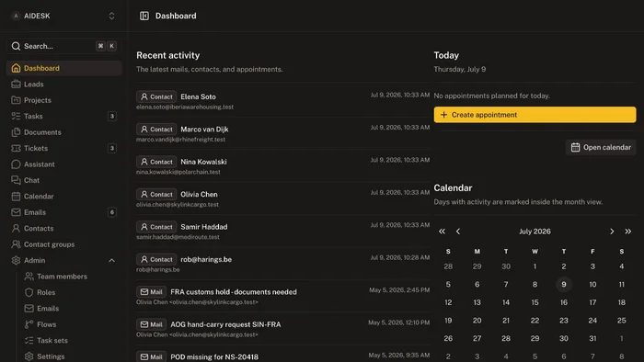Open Tasks in the sidebar
Screen dimensions: 644x362
tap(63, 116)
